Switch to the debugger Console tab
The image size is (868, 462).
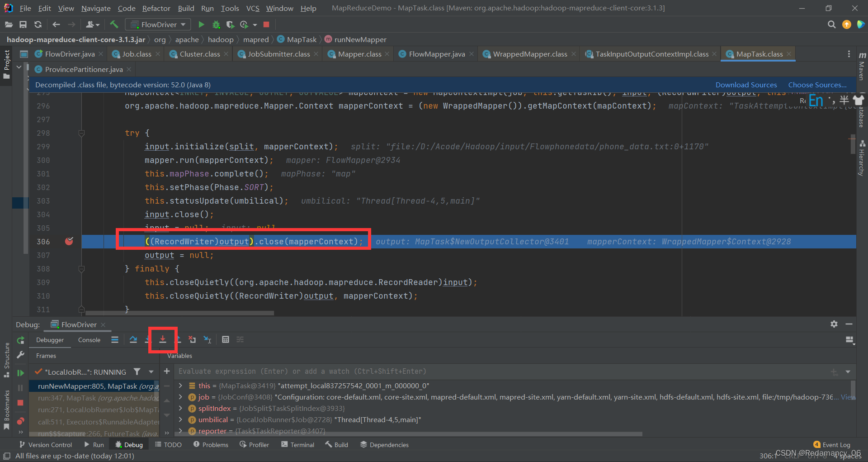coord(89,340)
